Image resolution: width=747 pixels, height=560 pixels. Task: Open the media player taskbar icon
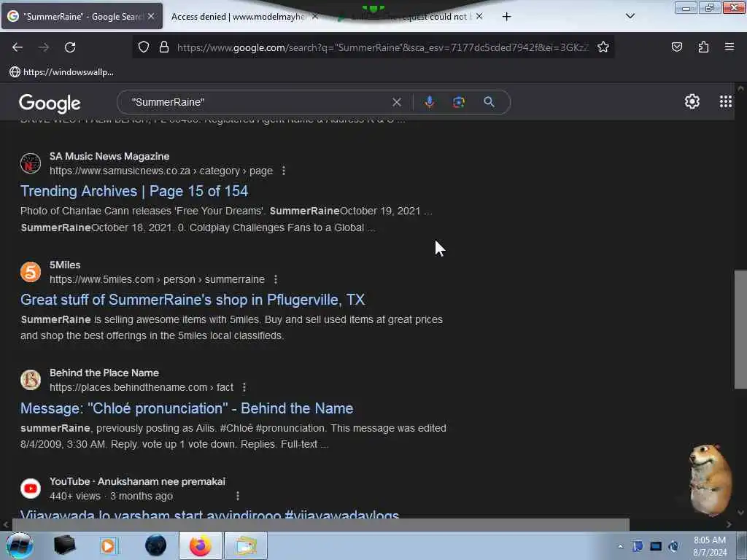click(x=108, y=545)
